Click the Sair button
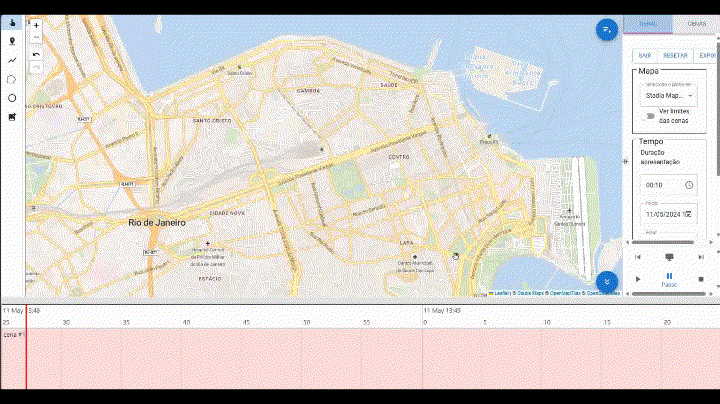Image resolution: width=720 pixels, height=404 pixels. coord(645,55)
